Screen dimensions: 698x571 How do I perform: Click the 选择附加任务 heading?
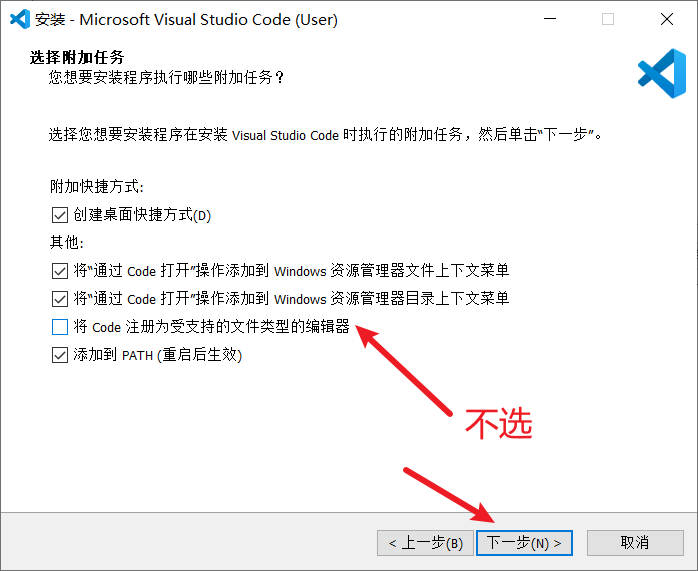77,57
